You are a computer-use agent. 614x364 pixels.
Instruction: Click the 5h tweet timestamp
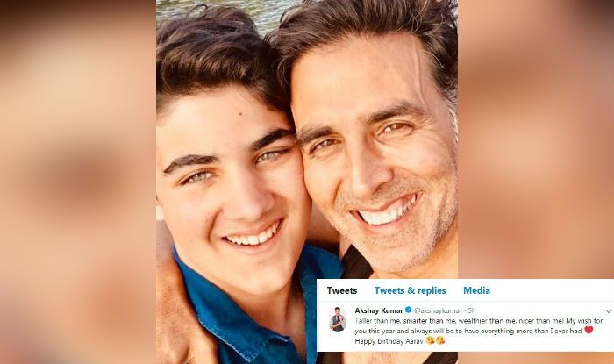click(472, 310)
